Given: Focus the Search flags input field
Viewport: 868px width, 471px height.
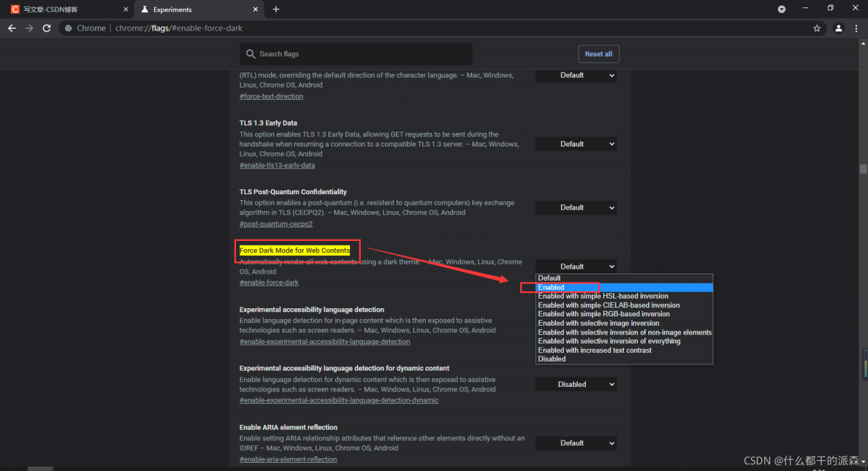Looking at the screenshot, I should (x=356, y=54).
